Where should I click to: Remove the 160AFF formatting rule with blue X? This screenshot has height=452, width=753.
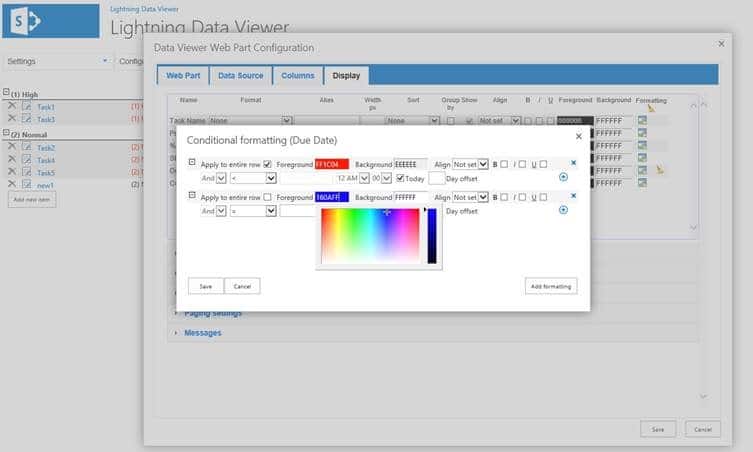[x=573, y=196]
